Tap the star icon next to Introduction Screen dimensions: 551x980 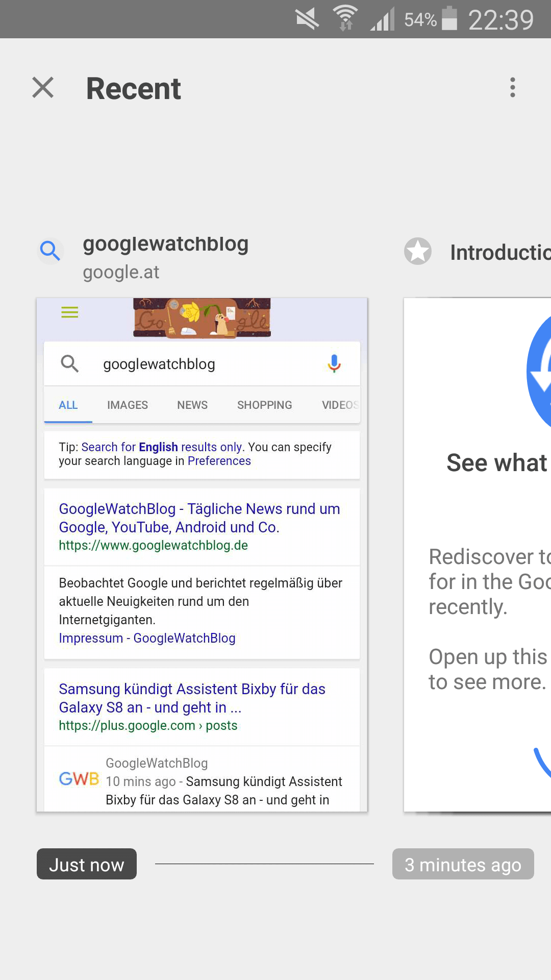pos(418,252)
